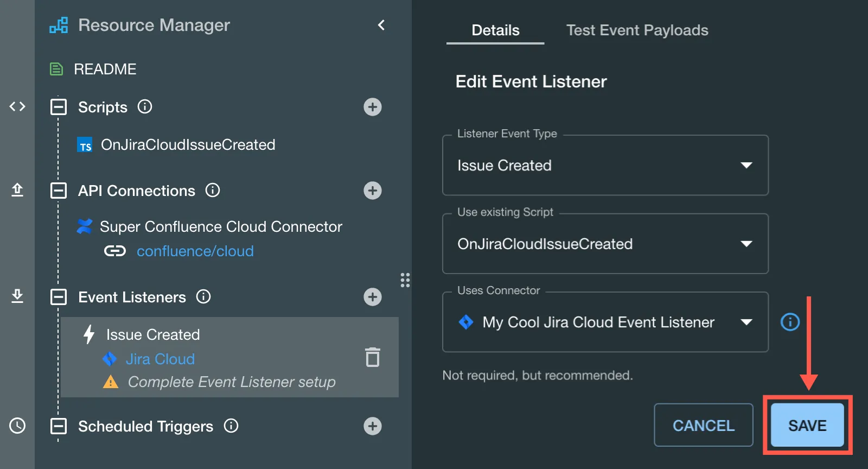Screen dimensions: 868x469
Task: Switch to the Test Event Payloads tab
Action: [637, 30]
